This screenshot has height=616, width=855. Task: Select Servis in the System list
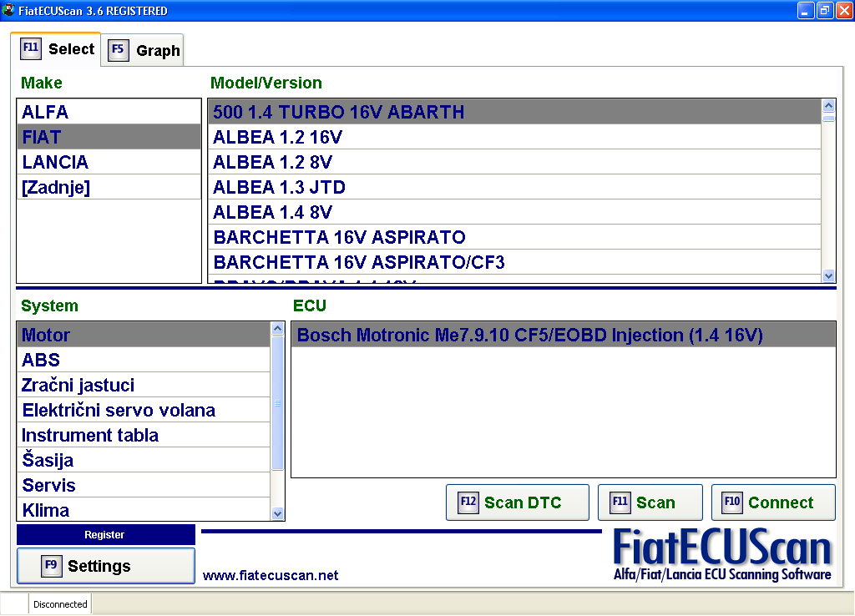tap(144, 485)
